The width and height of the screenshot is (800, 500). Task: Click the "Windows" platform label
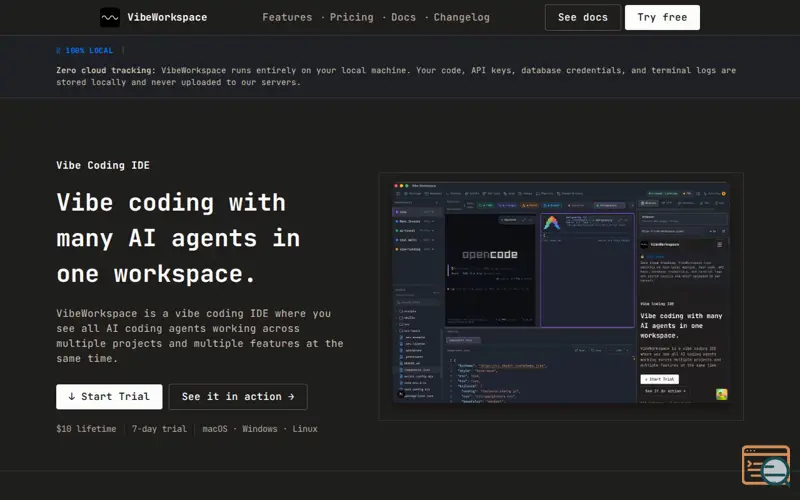(260, 429)
